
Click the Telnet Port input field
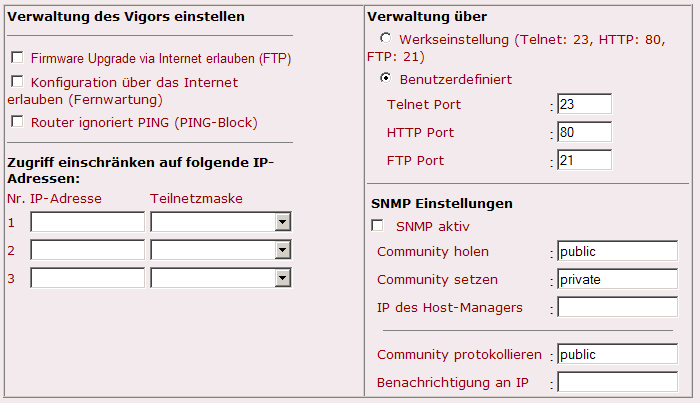point(584,104)
